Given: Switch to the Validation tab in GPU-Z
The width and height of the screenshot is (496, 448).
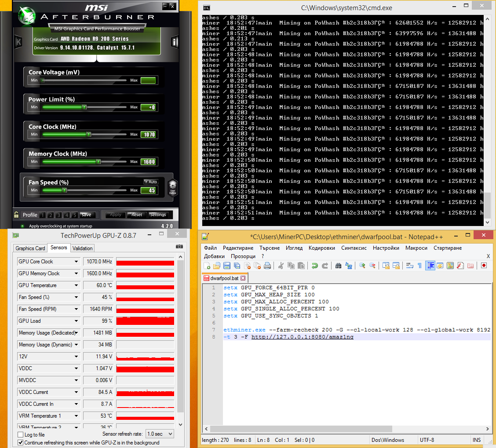Looking at the screenshot, I should click(x=83, y=248).
